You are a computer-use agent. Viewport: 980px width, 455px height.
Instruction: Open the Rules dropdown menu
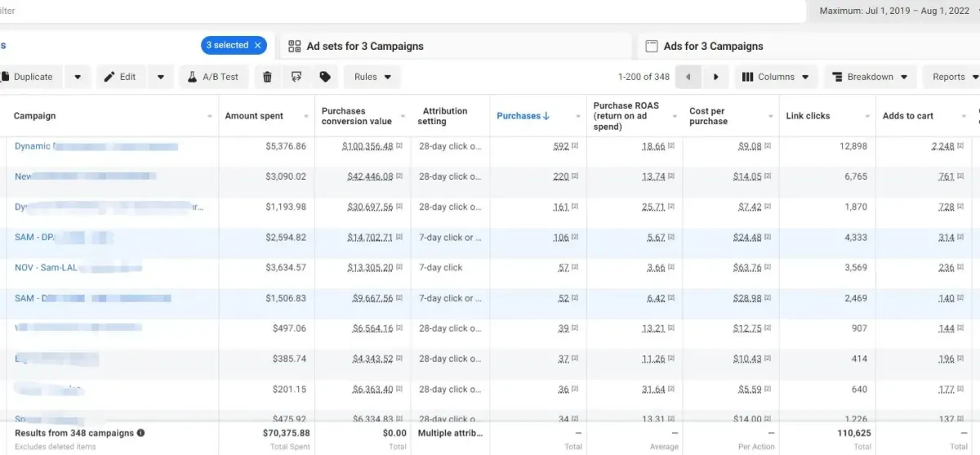point(373,77)
